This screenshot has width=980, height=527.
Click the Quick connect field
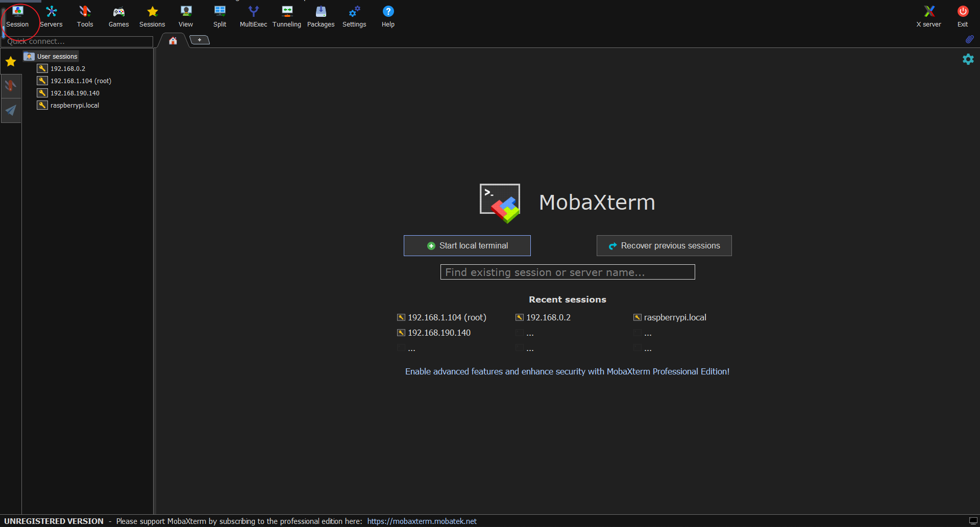pos(78,41)
